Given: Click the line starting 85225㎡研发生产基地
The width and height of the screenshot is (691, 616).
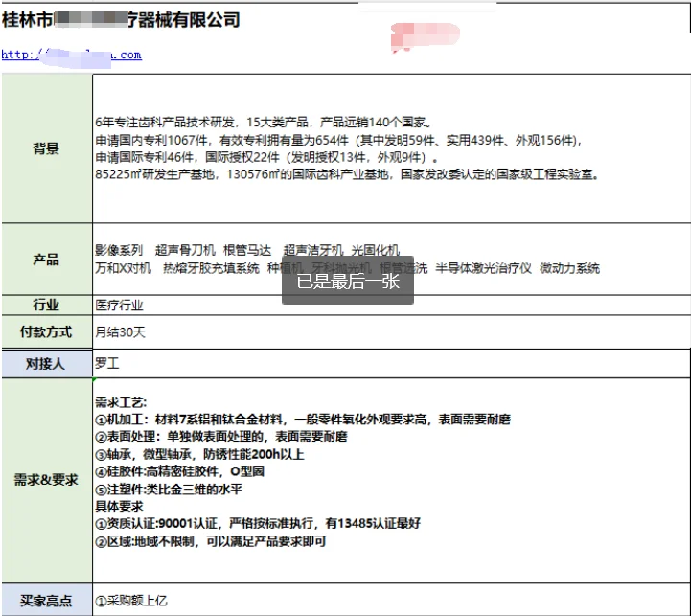Looking at the screenshot, I should point(347,174).
